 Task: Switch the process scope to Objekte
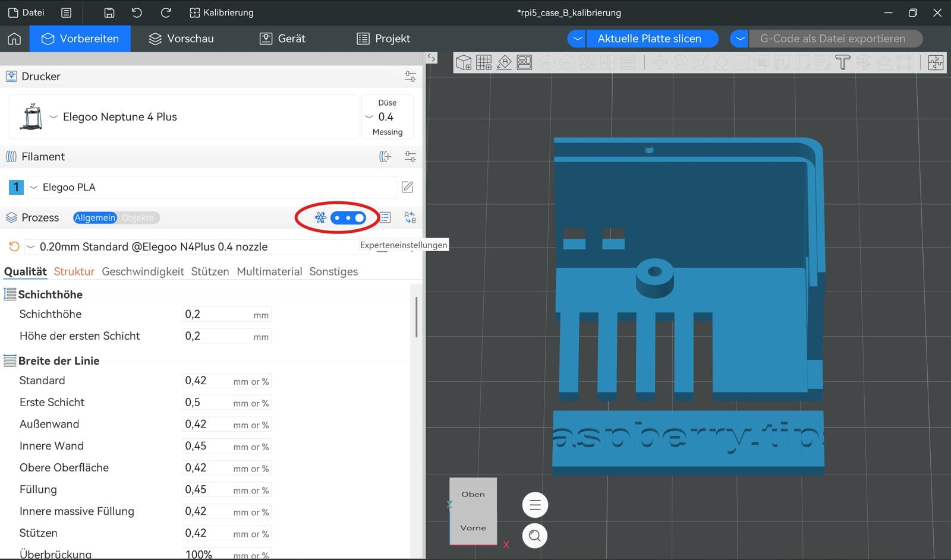138,218
